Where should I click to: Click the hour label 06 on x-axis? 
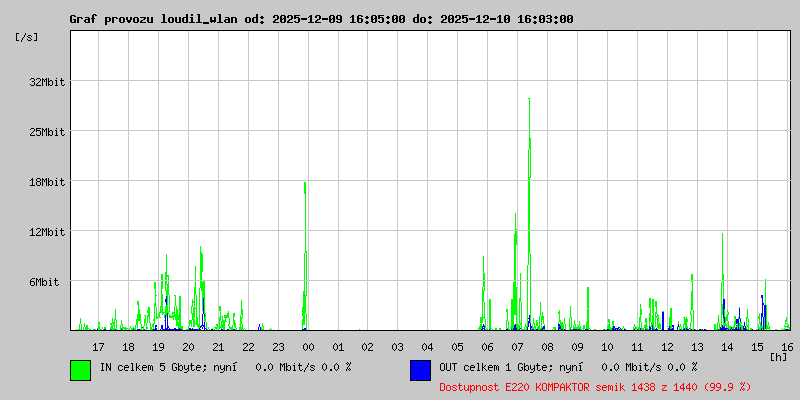[488, 347]
